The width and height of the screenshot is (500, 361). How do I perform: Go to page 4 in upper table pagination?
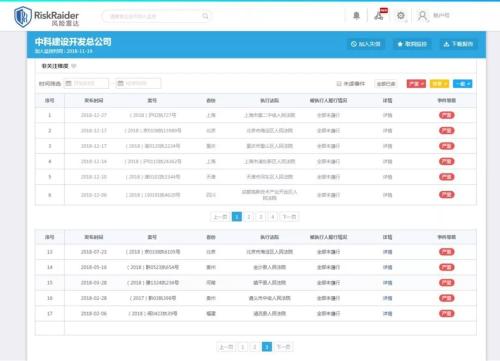tap(273, 217)
